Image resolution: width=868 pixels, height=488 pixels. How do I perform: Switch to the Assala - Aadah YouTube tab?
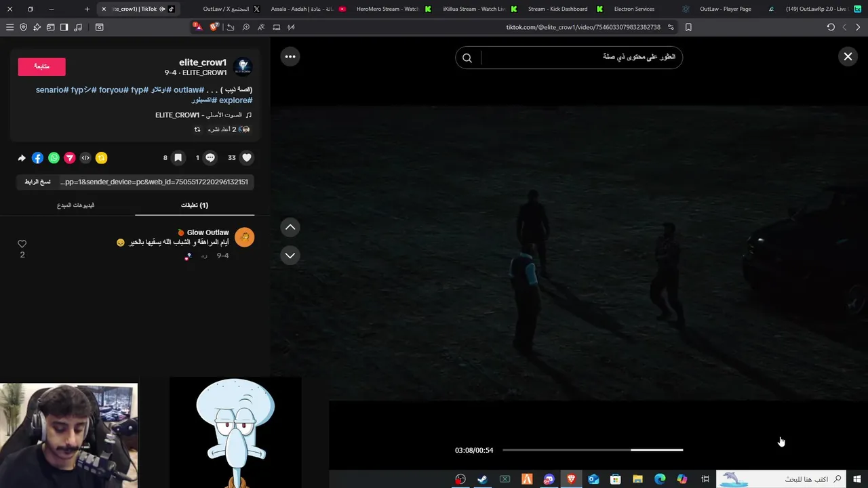click(x=308, y=9)
